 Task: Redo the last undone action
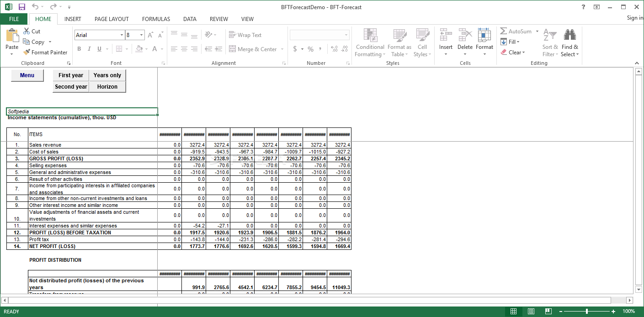(53, 7)
